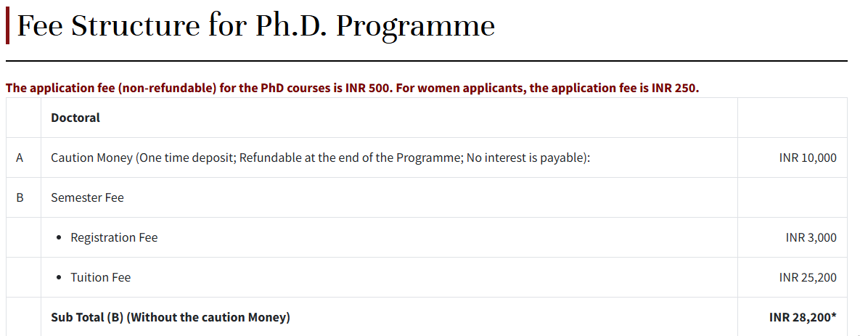Select the "Doctoral" table header cell

click(x=75, y=118)
